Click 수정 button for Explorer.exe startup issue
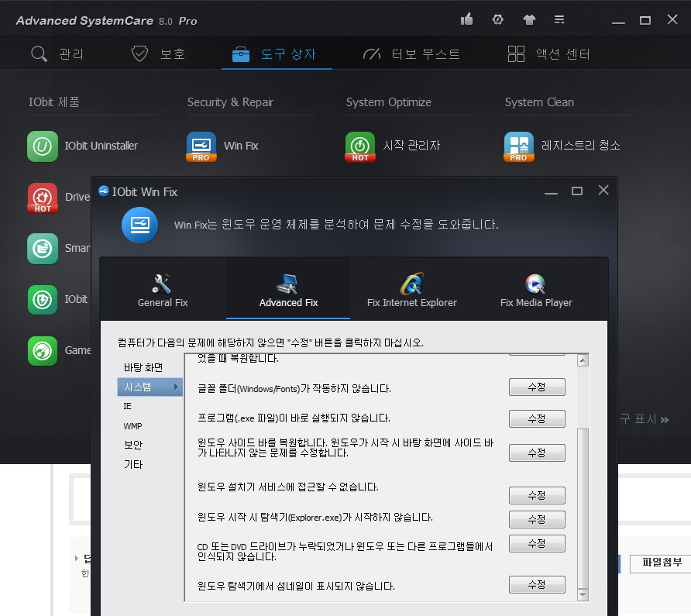This screenshot has width=691, height=616. click(537, 518)
